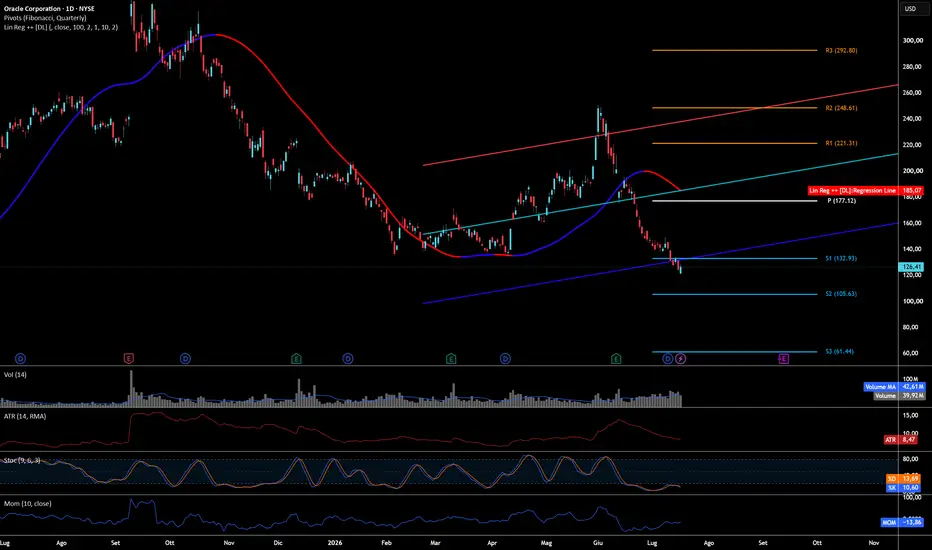Click the Oracle Corporation 1D NYSE title

[49, 9]
